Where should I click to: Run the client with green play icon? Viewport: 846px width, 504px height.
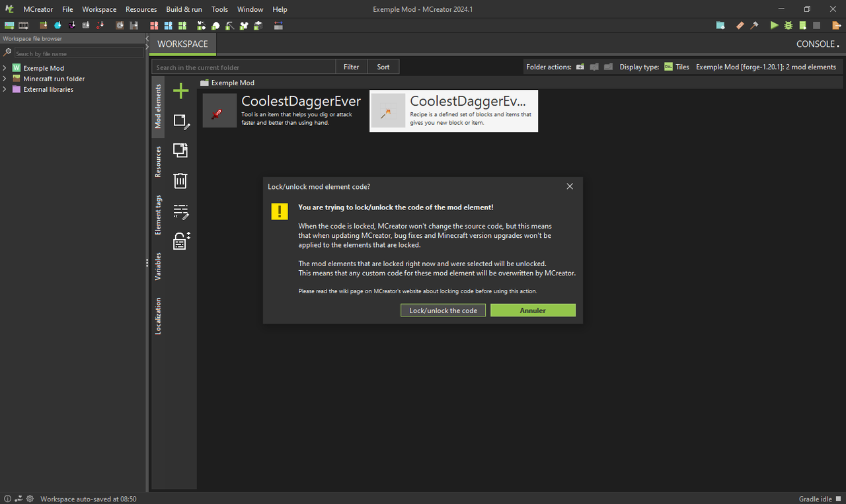coord(775,26)
